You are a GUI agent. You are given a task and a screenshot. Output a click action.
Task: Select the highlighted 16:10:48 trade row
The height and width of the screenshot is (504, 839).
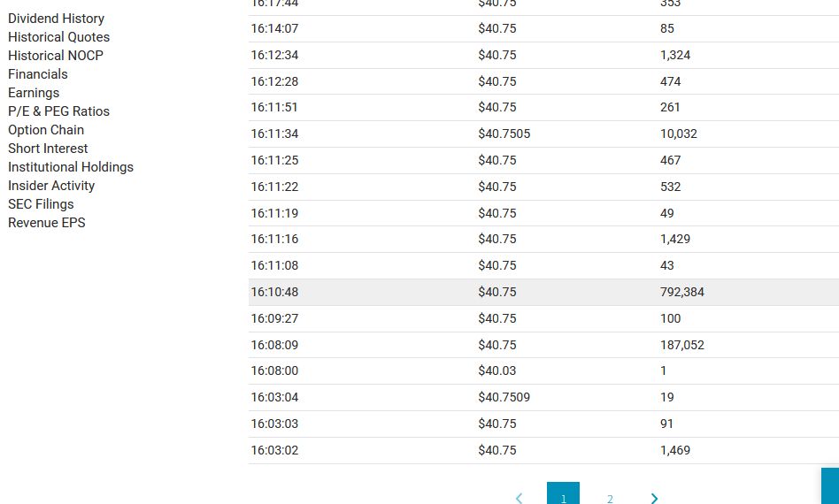coord(543,292)
